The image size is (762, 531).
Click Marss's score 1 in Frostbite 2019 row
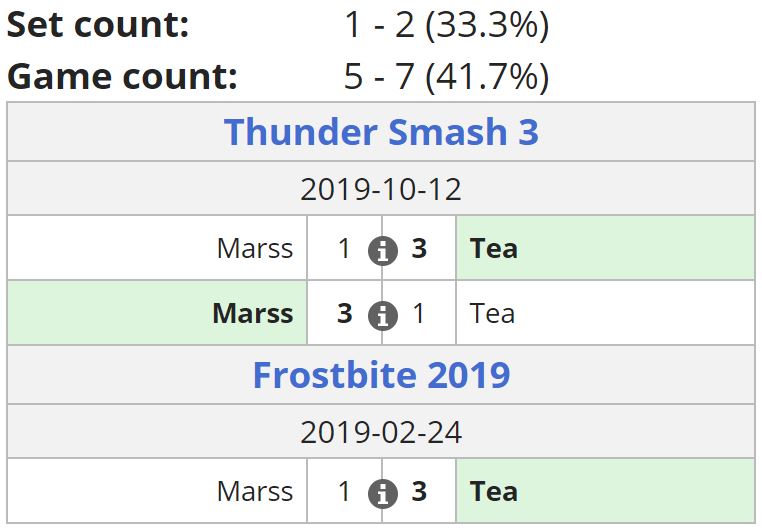click(345, 492)
